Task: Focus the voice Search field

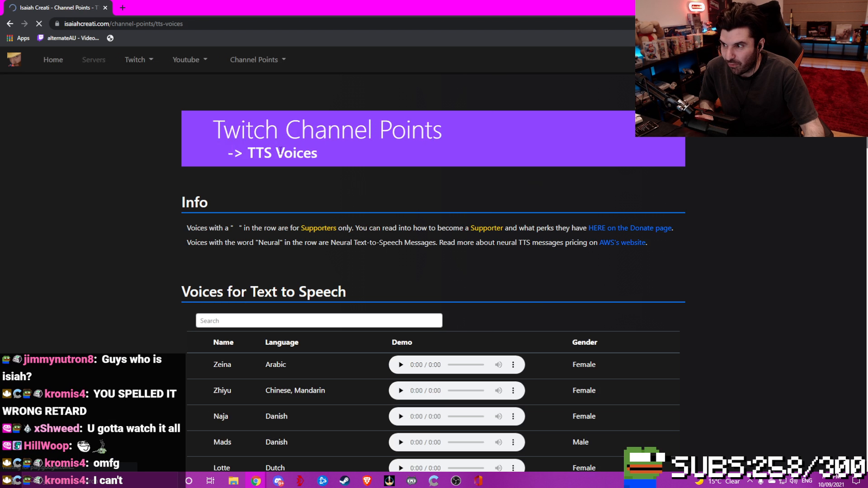Action: point(319,320)
